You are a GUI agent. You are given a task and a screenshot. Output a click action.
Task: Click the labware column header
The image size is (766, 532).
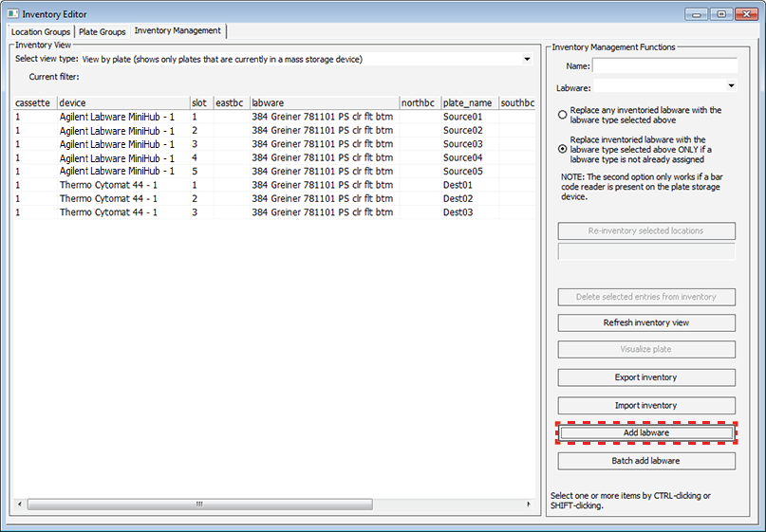click(x=323, y=102)
